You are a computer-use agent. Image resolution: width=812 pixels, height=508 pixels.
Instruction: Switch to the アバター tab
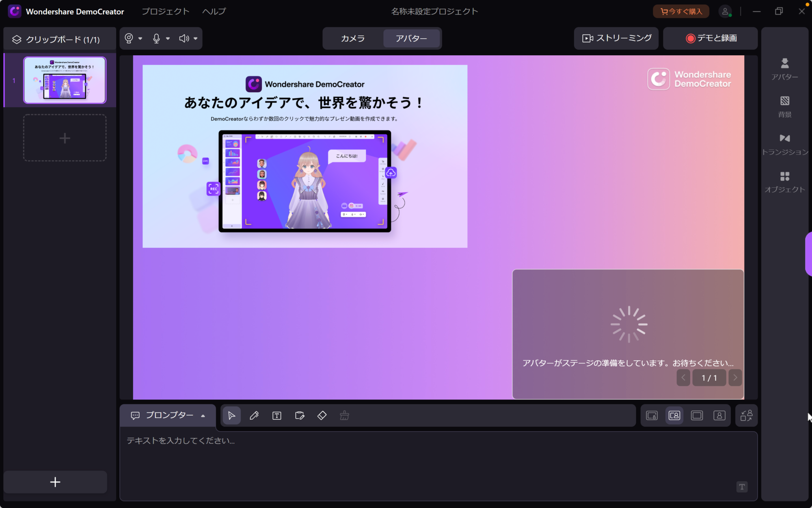[411, 38]
